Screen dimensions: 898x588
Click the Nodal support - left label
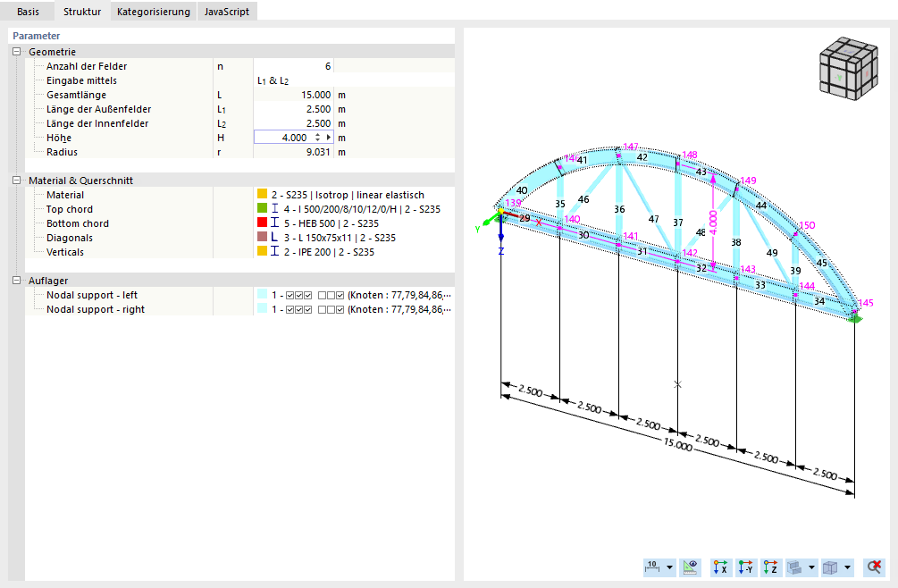[x=92, y=295]
